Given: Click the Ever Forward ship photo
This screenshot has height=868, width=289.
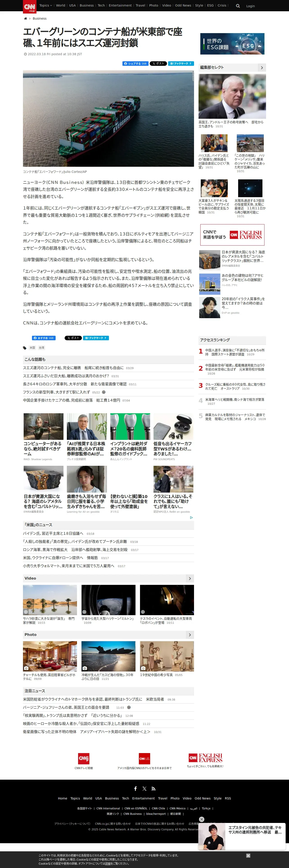Looking at the screenshot, I should click(x=108, y=118).
